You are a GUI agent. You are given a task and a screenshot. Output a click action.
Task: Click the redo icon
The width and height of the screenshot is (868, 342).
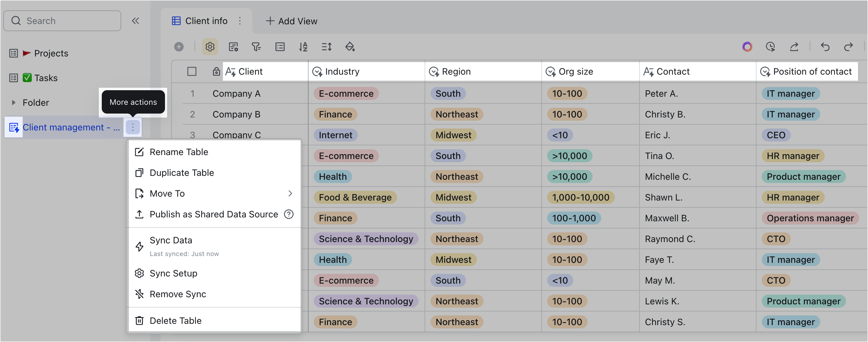(849, 47)
